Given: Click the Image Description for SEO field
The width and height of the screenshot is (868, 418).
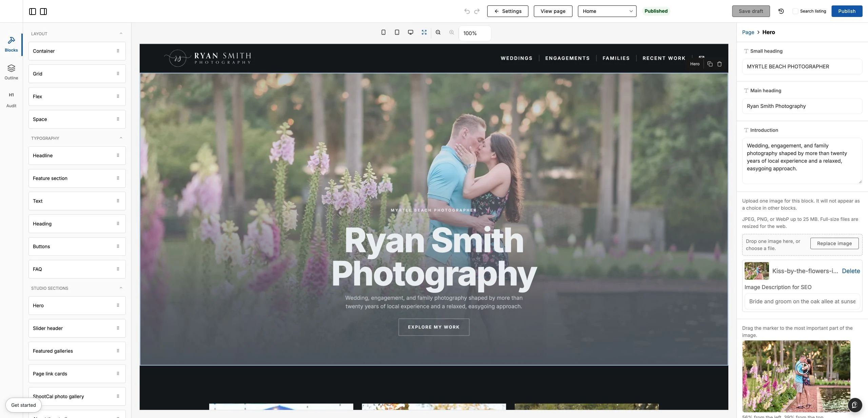Looking at the screenshot, I should tap(802, 302).
